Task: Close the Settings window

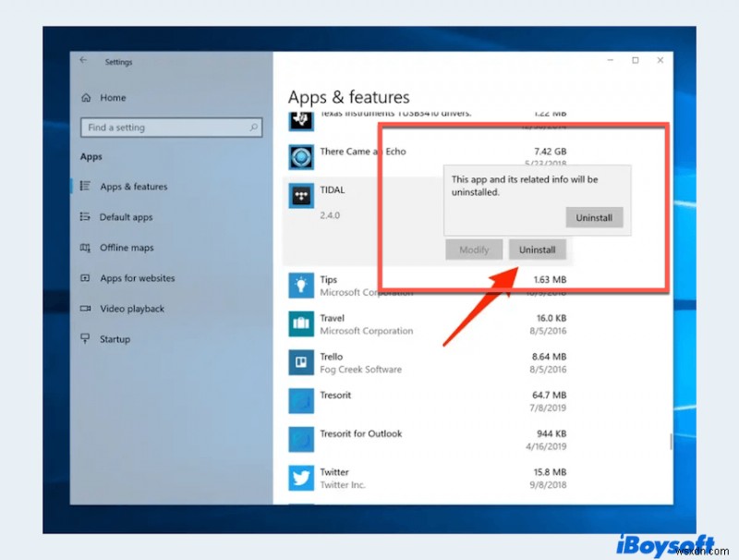Action: (x=660, y=60)
